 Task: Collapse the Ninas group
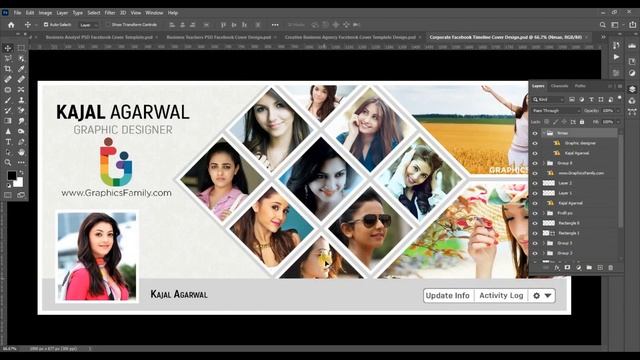tap(544, 133)
